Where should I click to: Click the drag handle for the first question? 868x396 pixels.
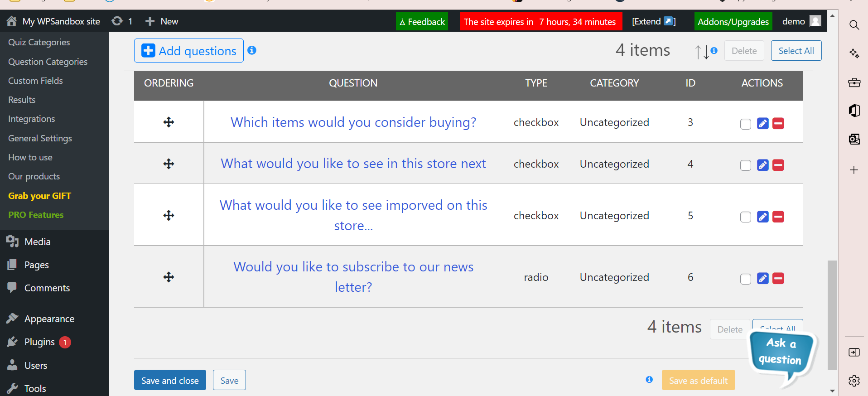coord(169,122)
